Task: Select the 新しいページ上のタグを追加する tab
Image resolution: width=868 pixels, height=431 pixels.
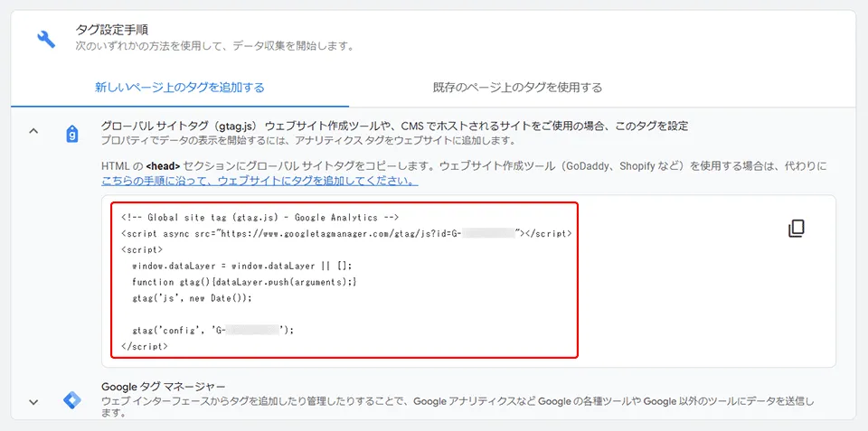Action: 179,88
